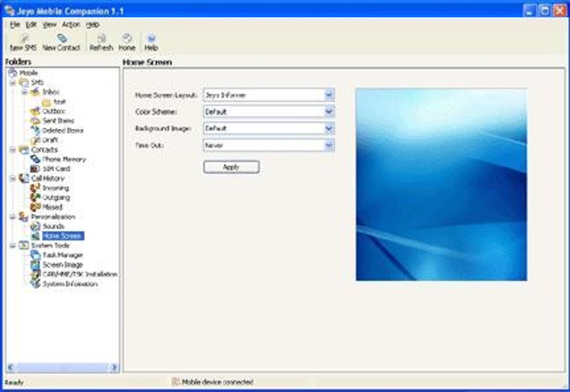Click the Phone Memory icon
Viewport: 570px width, 392px height.
(35, 159)
